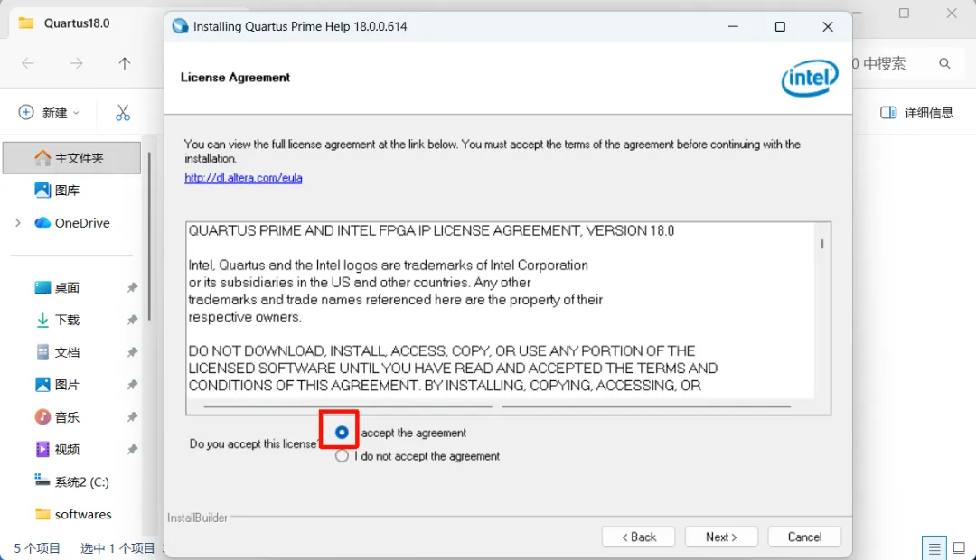Screen dimensions: 976x560
Task: Click the Quartus18.0 Explorer tab
Action: [76, 23]
